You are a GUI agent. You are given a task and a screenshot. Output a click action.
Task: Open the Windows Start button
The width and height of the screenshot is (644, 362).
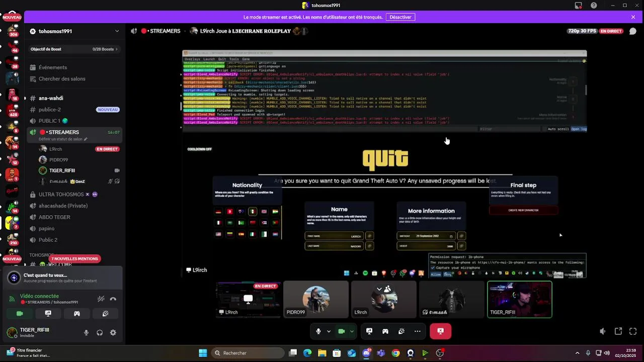(x=203, y=353)
